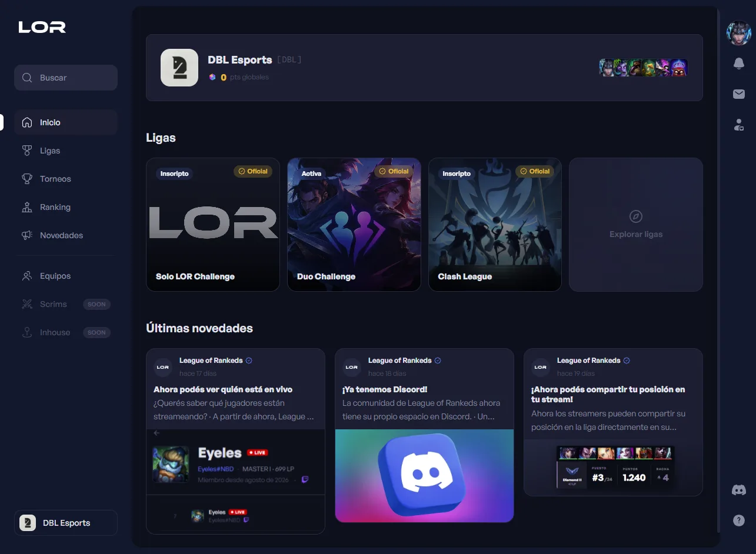Open the Inicio menu item
Viewport: 756px width, 554px height.
tap(66, 122)
